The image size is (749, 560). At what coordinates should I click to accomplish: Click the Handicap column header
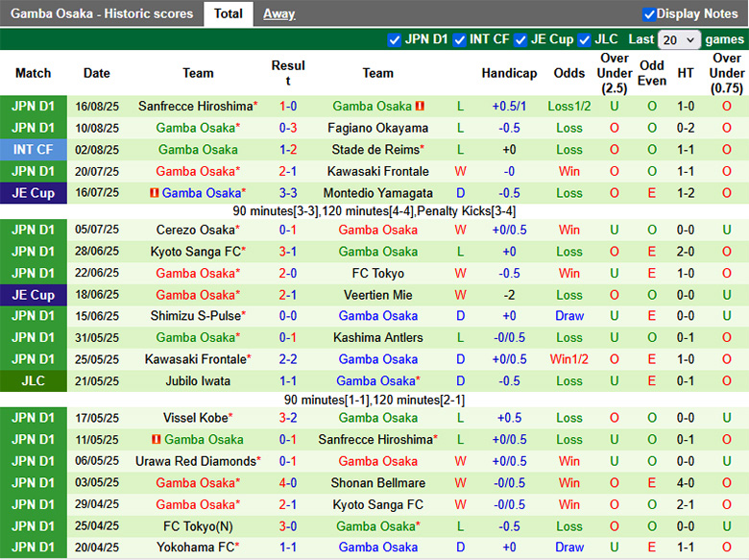[x=509, y=73]
